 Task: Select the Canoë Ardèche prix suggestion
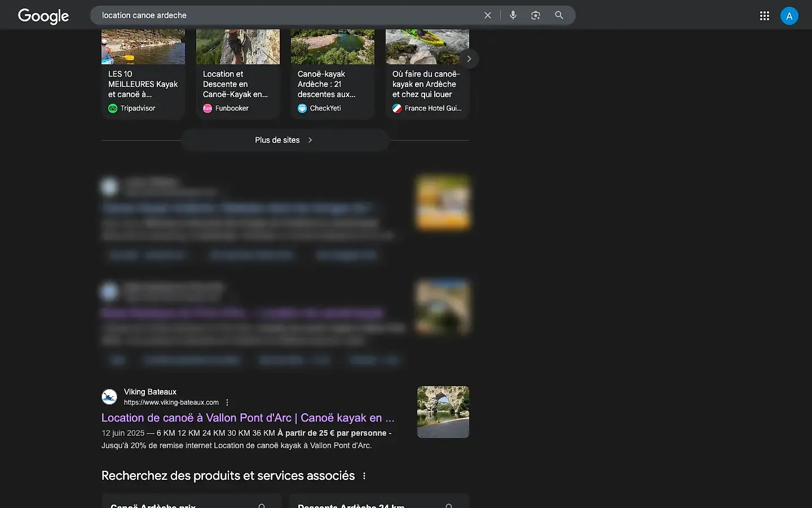point(192,501)
